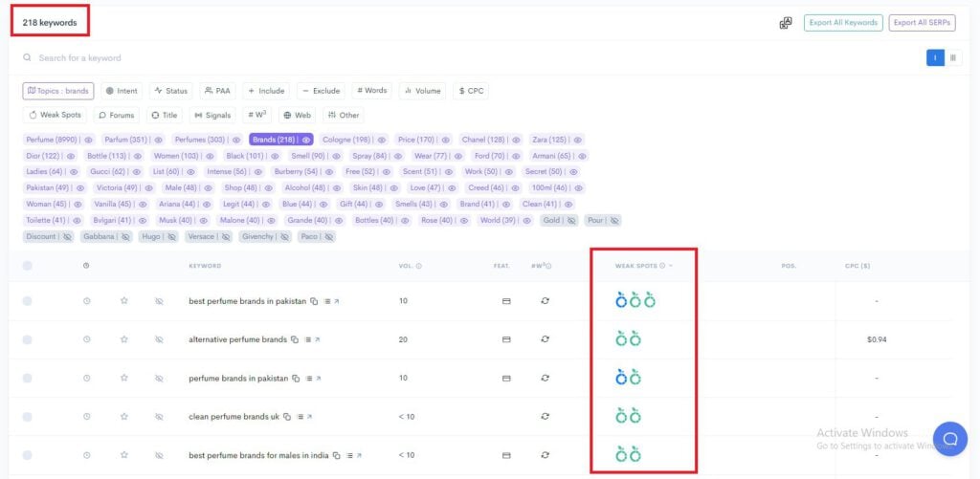Viewport: 980px width, 479px height.
Task: Open the Signals filter button
Action: tap(212, 115)
